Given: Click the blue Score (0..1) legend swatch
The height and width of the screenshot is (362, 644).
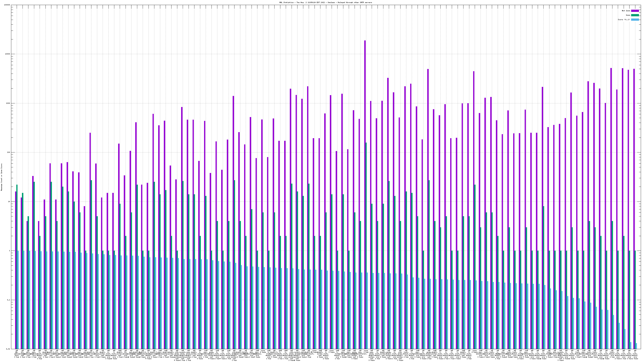Looking at the screenshot, I should [635, 20].
